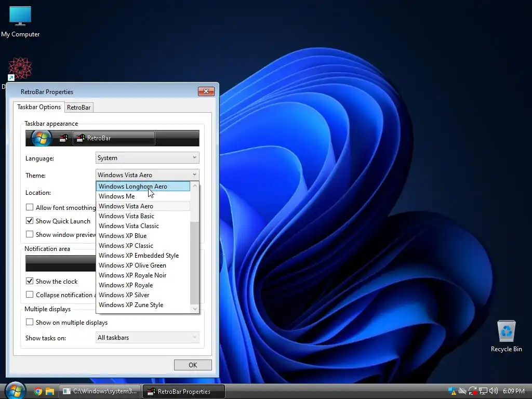Open File Explorer from the Quick Launch
This screenshot has height=399, width=532.
50,392
